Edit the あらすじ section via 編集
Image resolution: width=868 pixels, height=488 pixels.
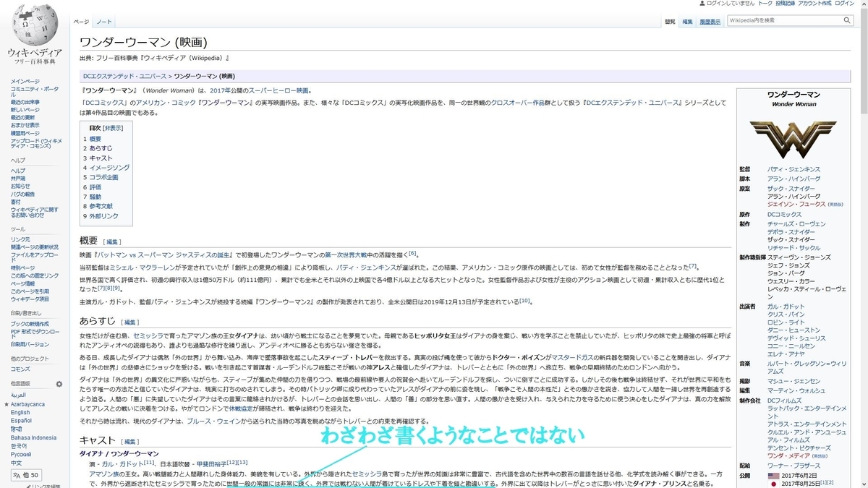[130, 322]
